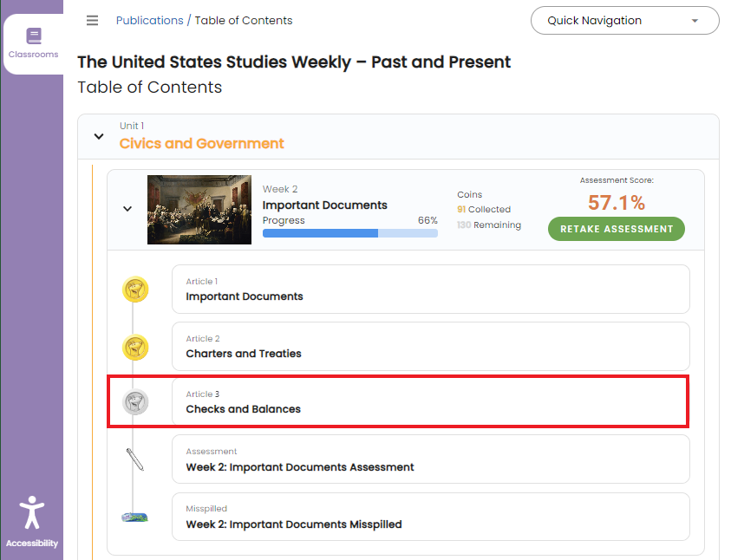Viewport: 731px width, 560px height.
Task: Open Article 2 Charters and Treaties
Action: (x=430, y=347)
